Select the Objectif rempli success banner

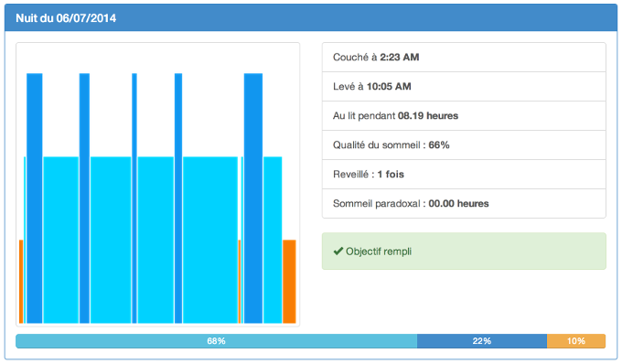click(464, 251)
